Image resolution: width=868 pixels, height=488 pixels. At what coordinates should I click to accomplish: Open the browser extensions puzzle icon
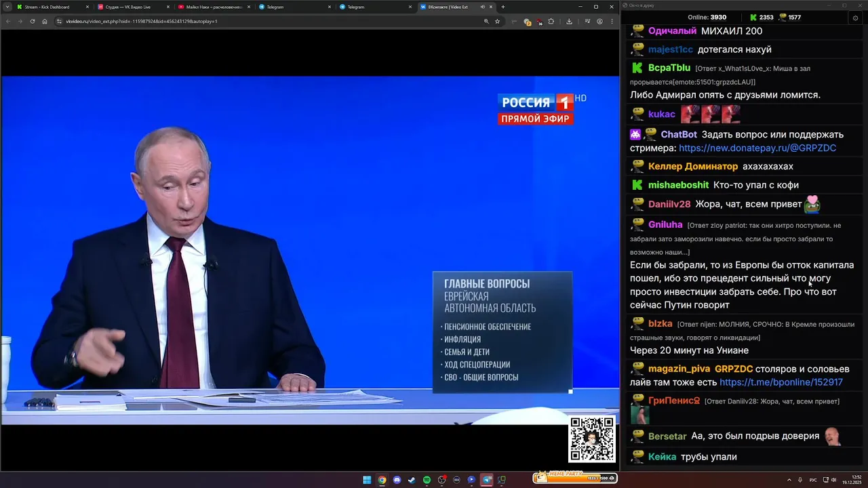coord(551,21)
